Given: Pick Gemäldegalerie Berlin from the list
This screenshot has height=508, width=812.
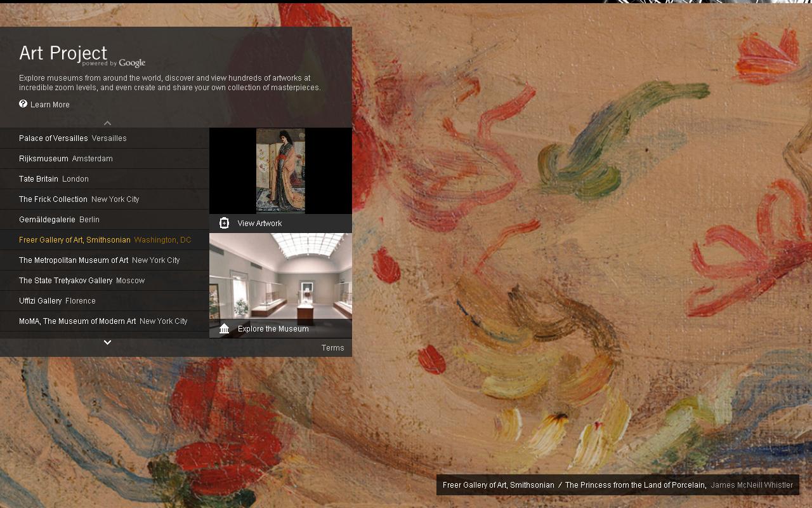Looking at the screenshot, I should pos(105,220).
